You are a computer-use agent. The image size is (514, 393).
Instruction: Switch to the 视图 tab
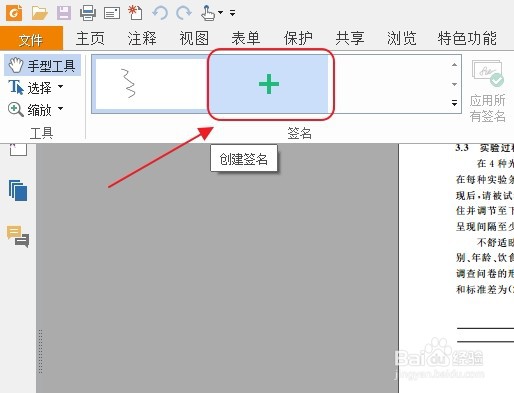[x=194, y=38]
